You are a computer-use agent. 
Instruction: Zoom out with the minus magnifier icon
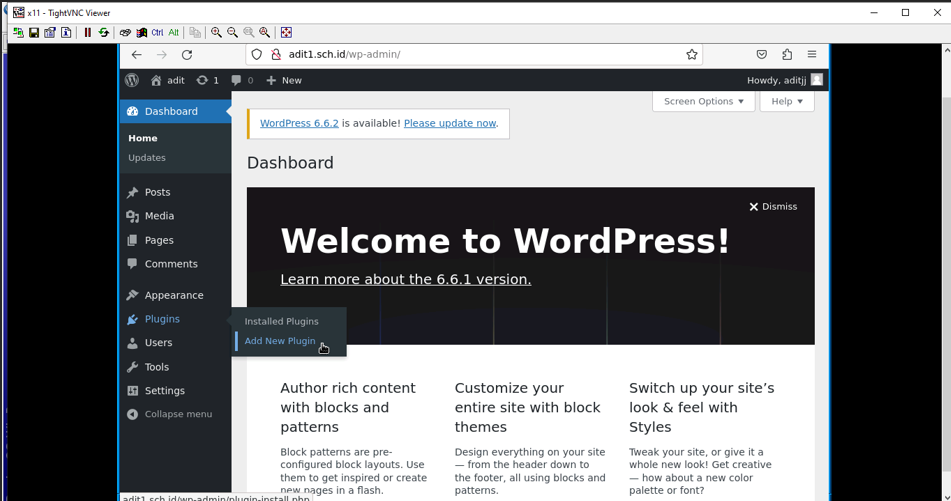tap(232, 33)
